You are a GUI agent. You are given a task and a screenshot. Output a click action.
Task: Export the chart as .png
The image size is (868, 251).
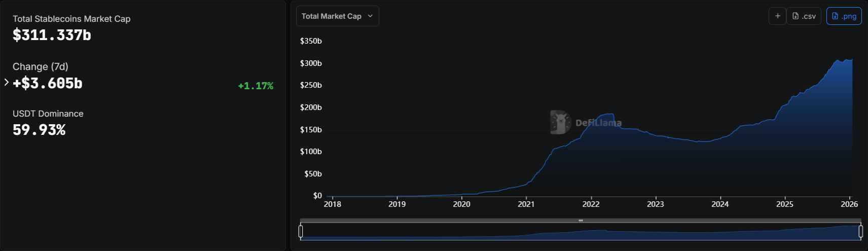click(x=844, y=16)
